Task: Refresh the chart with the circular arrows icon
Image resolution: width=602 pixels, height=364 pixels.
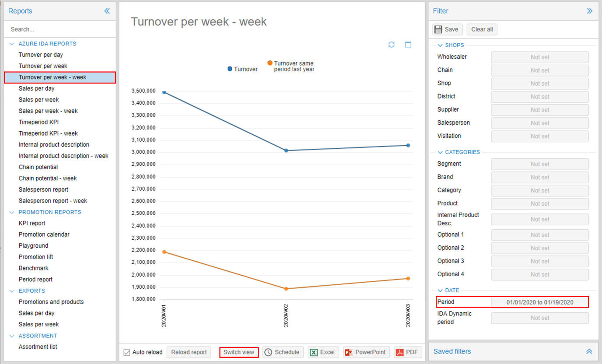Action: [392, 44]
